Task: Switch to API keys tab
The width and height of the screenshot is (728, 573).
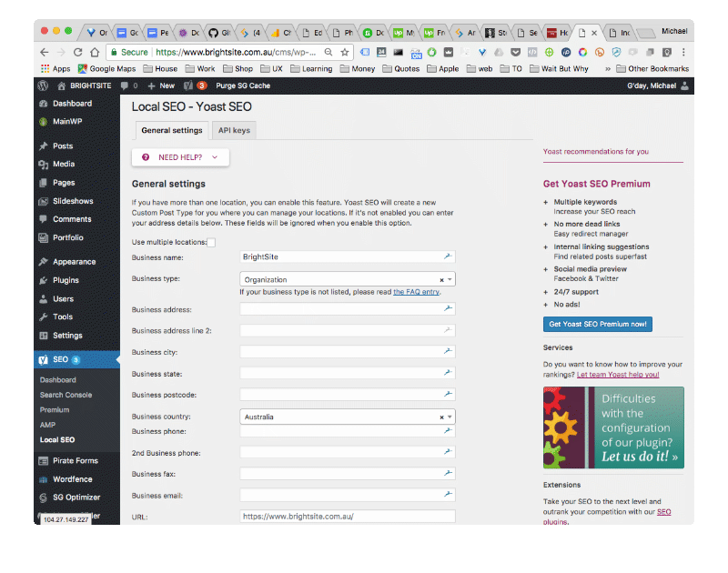Action: click(234, 130)
